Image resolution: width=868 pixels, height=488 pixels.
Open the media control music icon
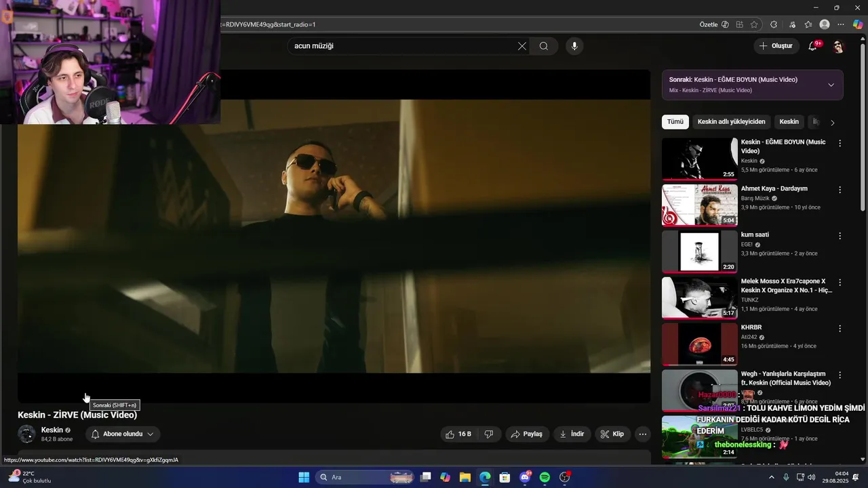792,24
